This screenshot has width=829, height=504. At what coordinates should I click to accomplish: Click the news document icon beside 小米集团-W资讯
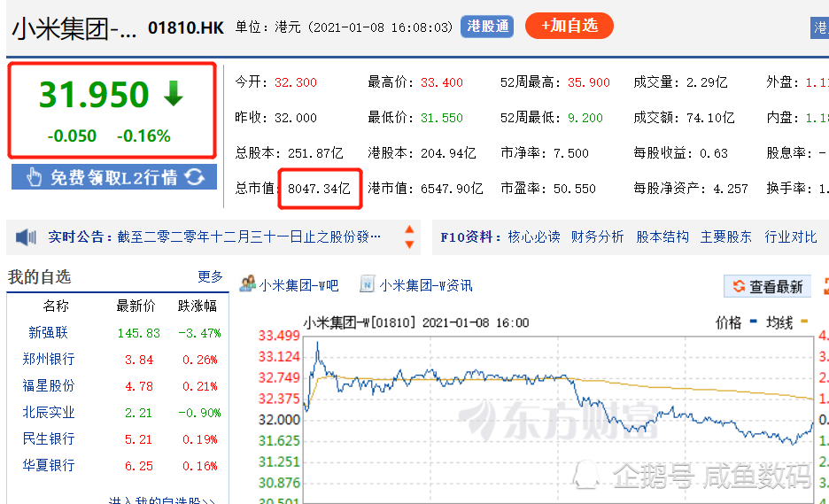tap(367, 284)
